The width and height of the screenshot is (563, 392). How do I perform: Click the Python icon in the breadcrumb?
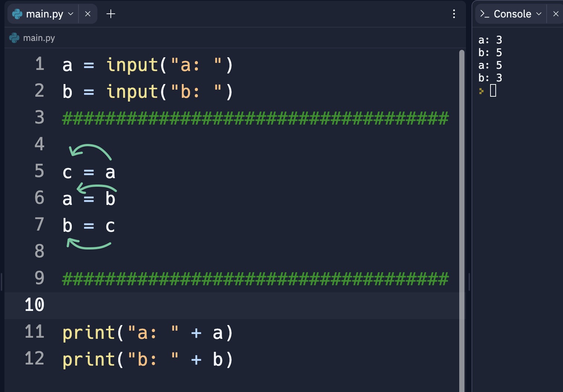tap(14, 38)
